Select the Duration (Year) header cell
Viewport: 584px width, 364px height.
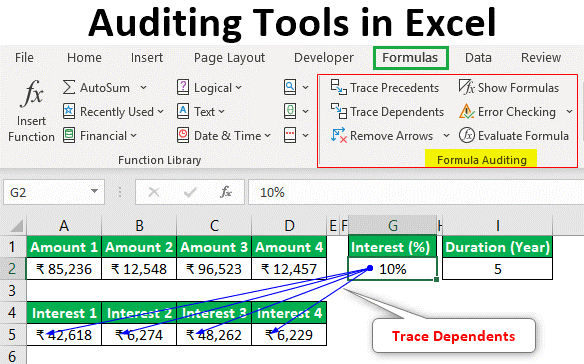pos(497,247)
